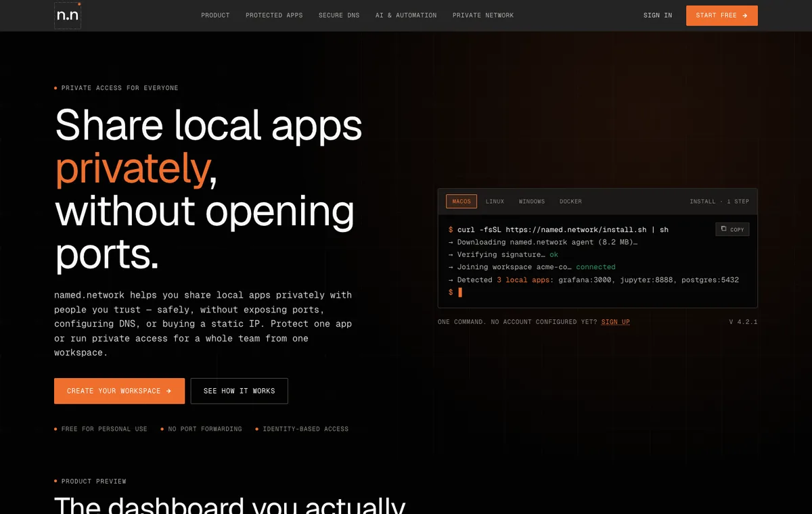This screenshot has width=812, height=514.
Task: Select the macOS install tab
Action: (x=461, y=202)
